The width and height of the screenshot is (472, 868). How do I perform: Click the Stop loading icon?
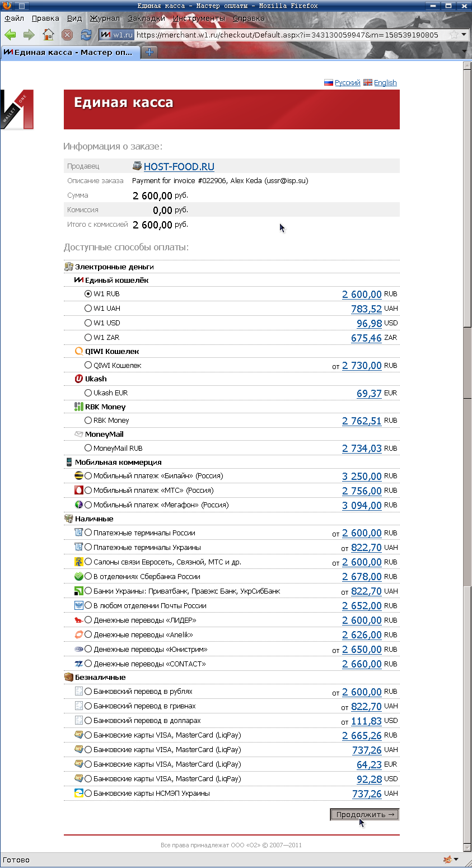click(x=67, y=35)
